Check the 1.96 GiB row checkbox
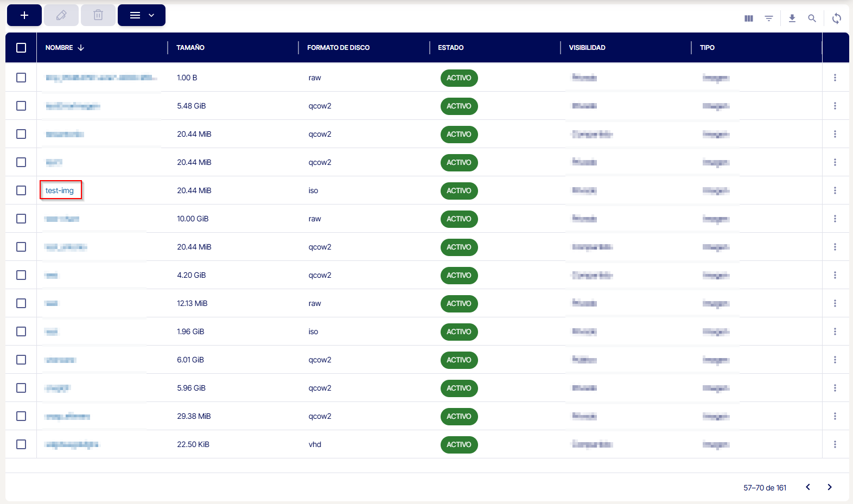Screen dimensions: 853x504 tap(21, 331)
